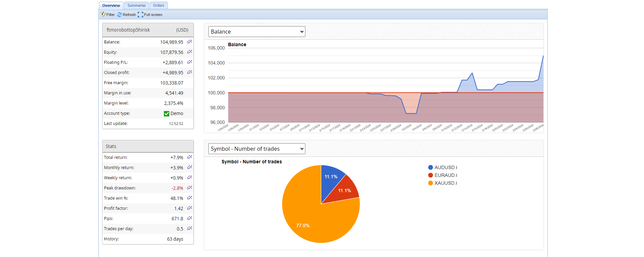Open chart icon beside Peak drawdown
The width and height of the screenshot is (644, 257).
[189, 188]
